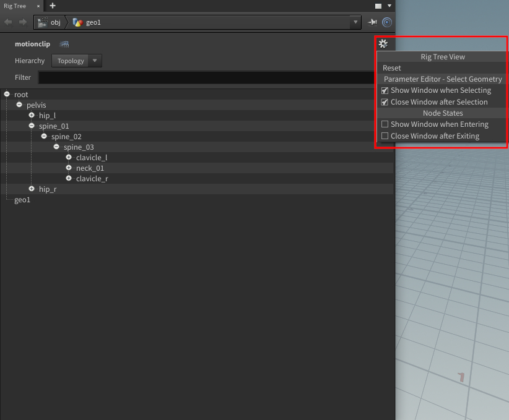The width and height of the screenshot is (509, 420).
Task: Click the geo1 geometry icon in path bar
Action: click(77, 22)
